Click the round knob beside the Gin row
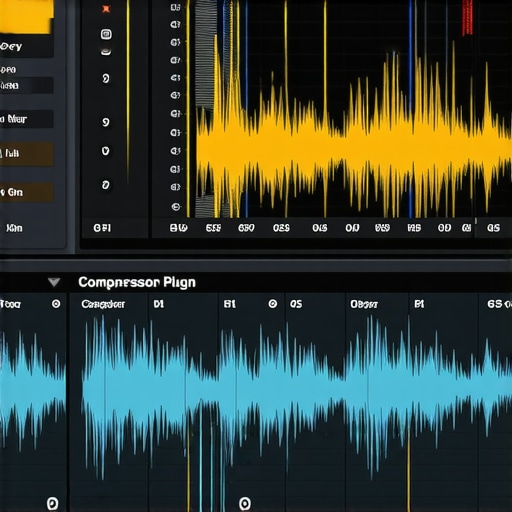 tap(105, 185)
